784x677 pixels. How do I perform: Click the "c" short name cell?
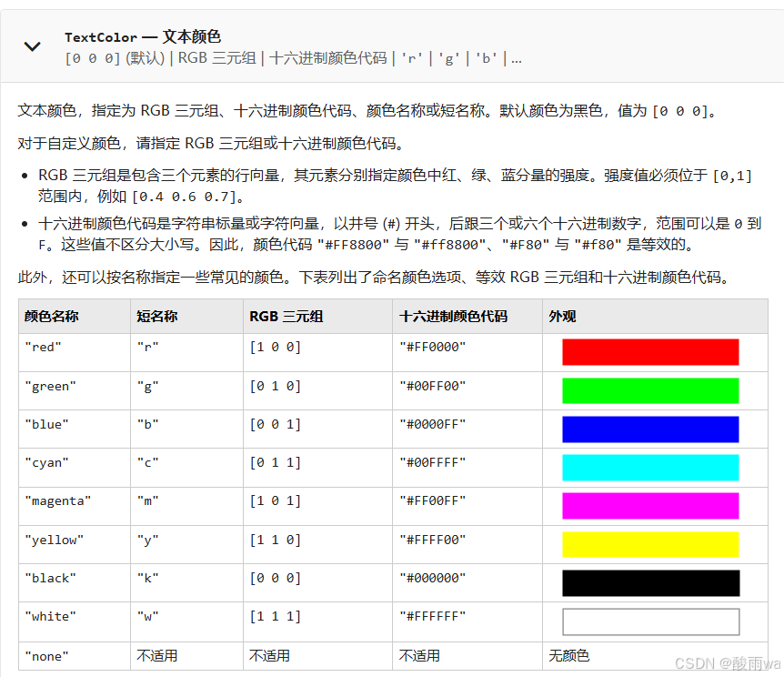pos(187,468)
